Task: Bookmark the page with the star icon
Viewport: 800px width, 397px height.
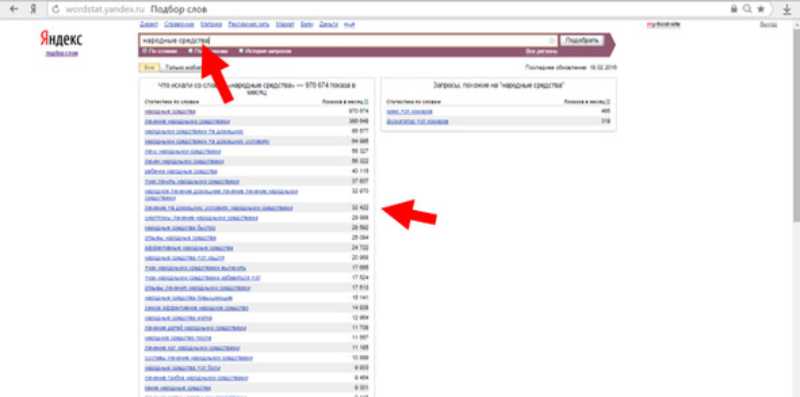Action: [x=761, y=9]
